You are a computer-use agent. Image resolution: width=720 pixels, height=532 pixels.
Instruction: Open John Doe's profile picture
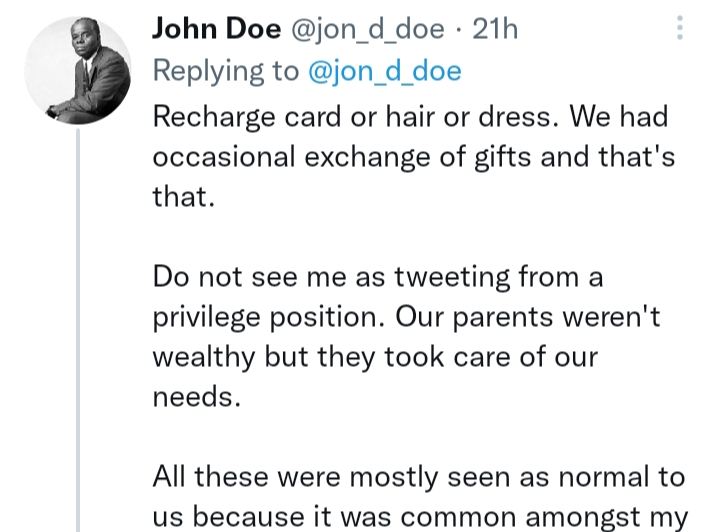click(x=78, y=71)
